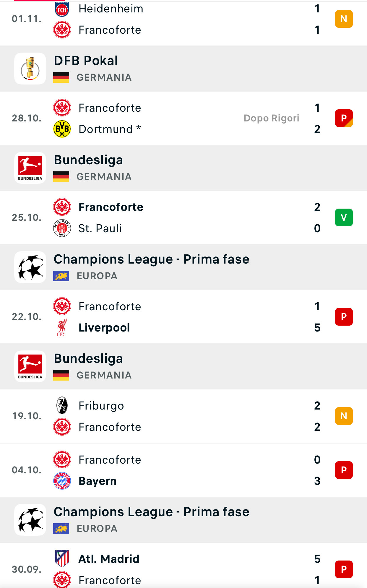The height and width of the screenshot is (588, 367).
Task: Tap the Heidenheim club crest
Action: coord(62,9)
